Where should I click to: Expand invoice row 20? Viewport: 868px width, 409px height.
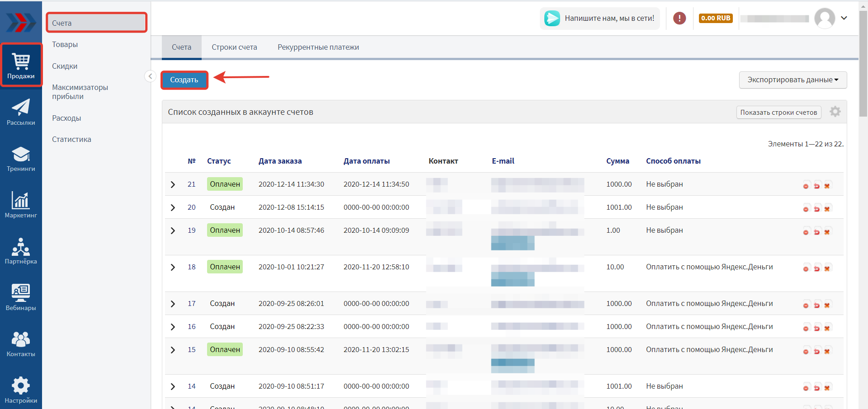click(x=173, y=207)
